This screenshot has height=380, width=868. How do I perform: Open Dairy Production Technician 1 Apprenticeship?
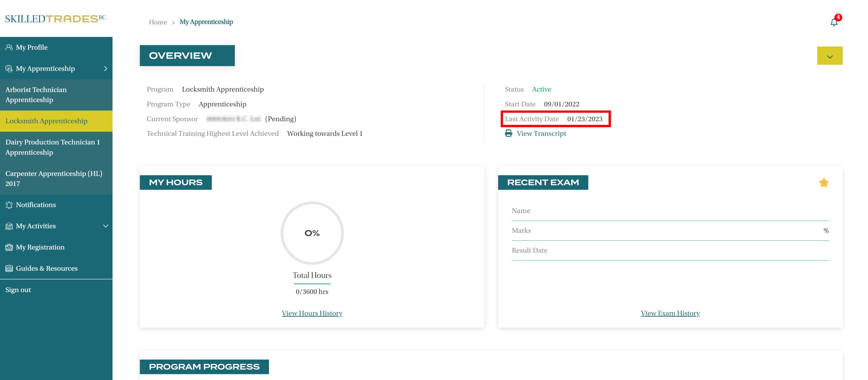tap(52, 147)
